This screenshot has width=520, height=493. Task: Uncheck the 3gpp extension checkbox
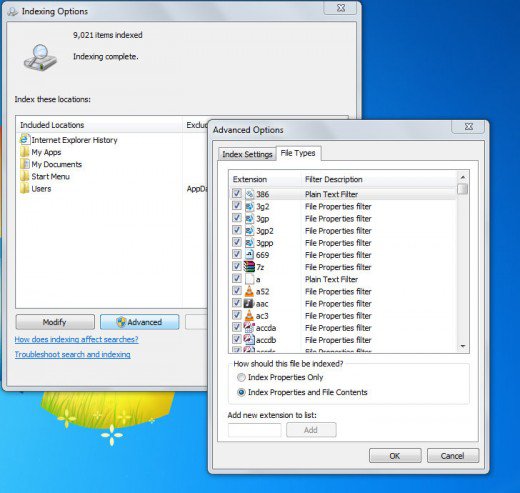click(x=237, y=242)
